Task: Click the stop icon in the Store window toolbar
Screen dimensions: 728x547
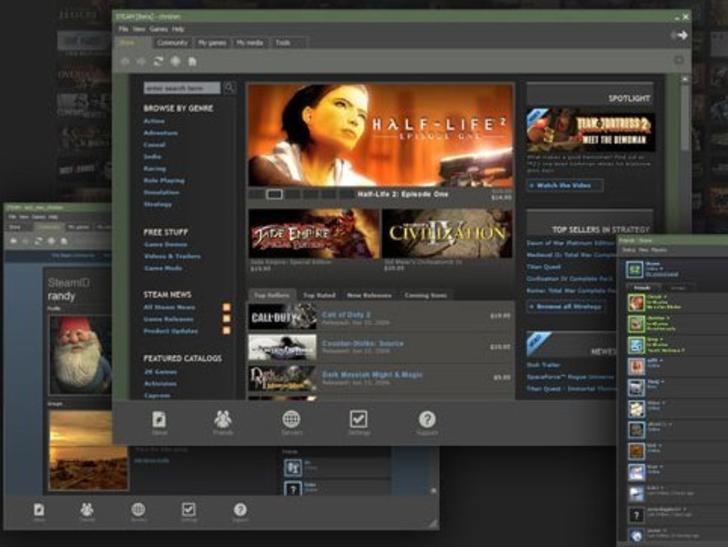Action: click(x=176, y=61)
